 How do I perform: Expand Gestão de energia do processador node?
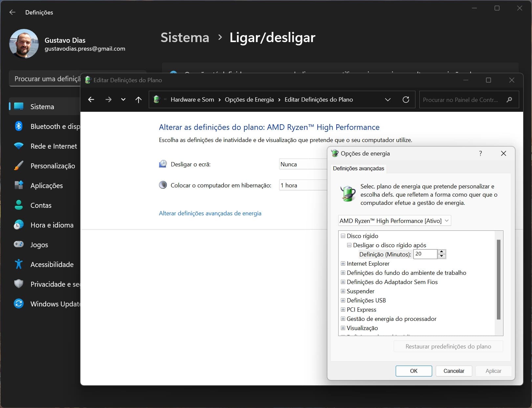(343, 319)
